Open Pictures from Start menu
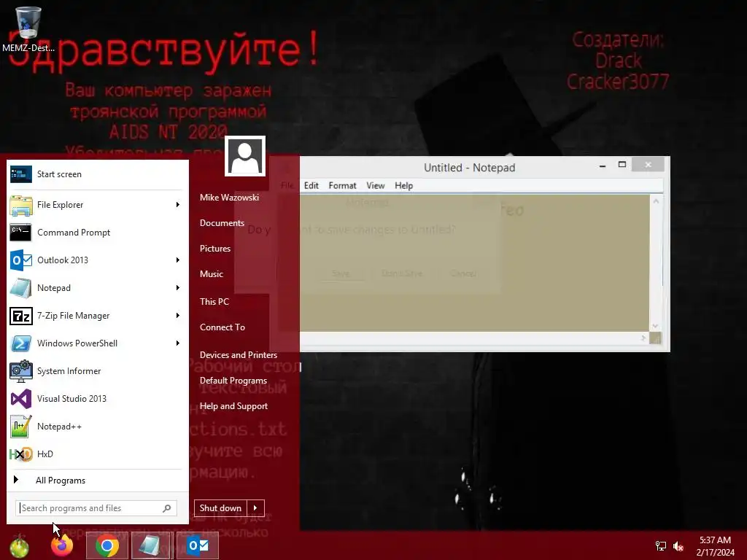Image resolution: width=747 pixels, height=560 pixels. pyautogui.click(x=215, y=249)
